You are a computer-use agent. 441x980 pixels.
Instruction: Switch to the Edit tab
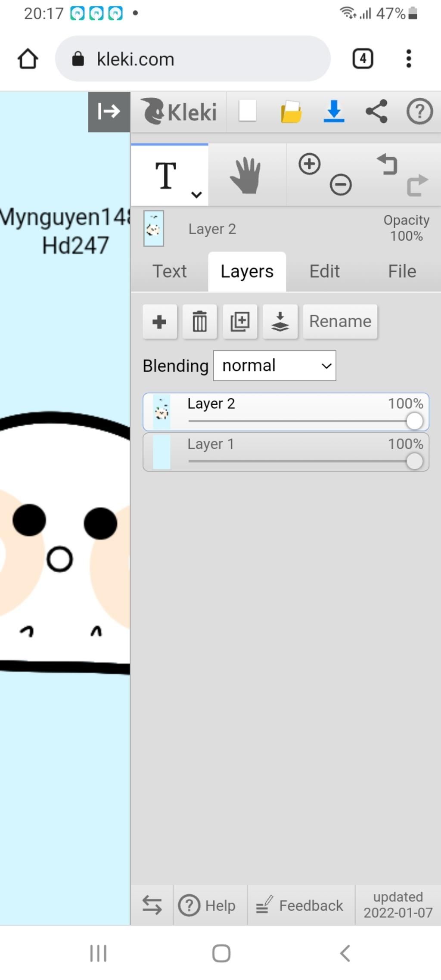pyautogui.click(x=325, y=271)
